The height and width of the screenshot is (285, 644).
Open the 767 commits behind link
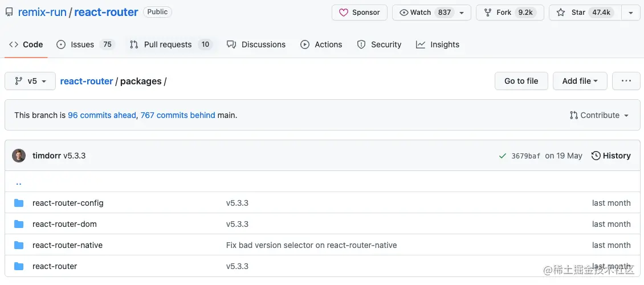178,115
